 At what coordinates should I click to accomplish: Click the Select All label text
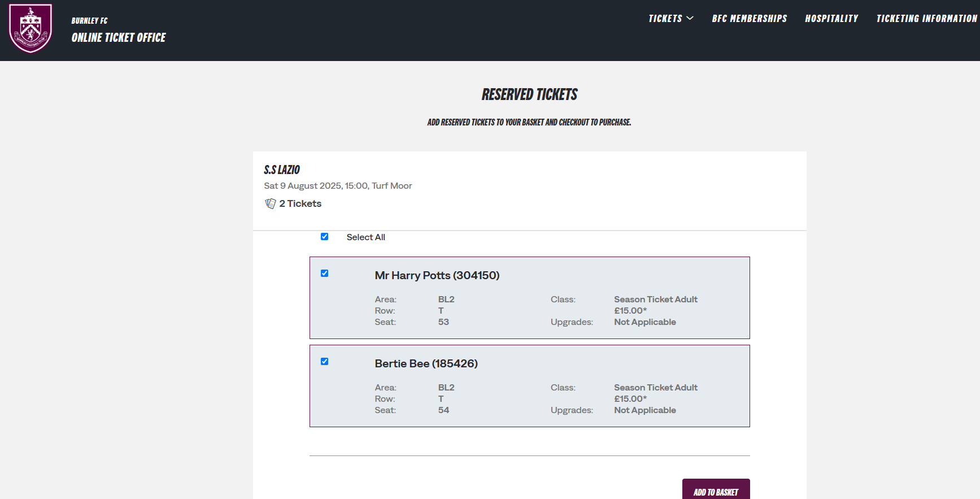click(365, 237)
